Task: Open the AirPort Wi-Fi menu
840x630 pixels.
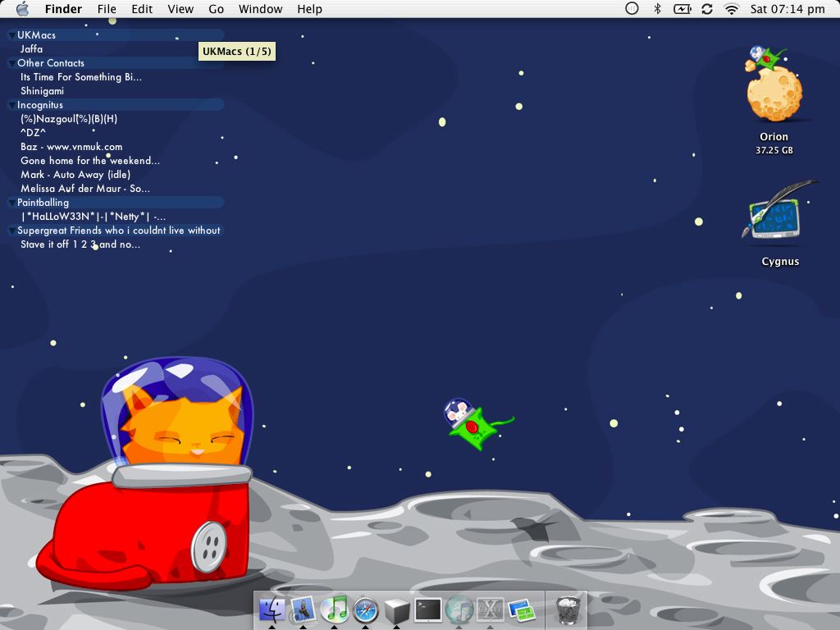Action: click(731, 8)
